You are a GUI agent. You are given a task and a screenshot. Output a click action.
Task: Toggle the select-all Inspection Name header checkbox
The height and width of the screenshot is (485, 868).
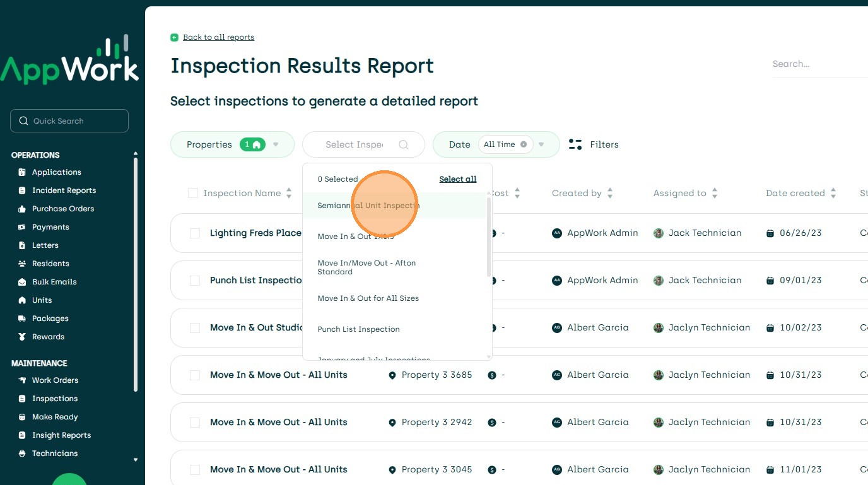coord(193,193)
